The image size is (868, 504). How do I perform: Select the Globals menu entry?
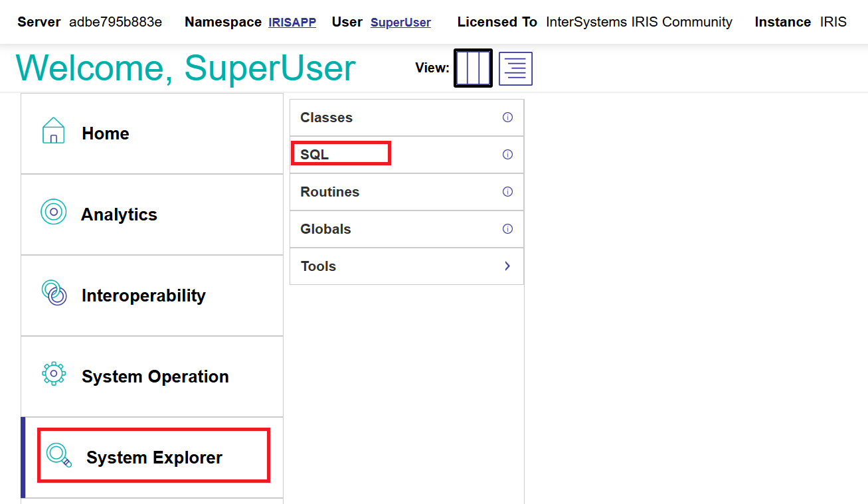point(325,229)
